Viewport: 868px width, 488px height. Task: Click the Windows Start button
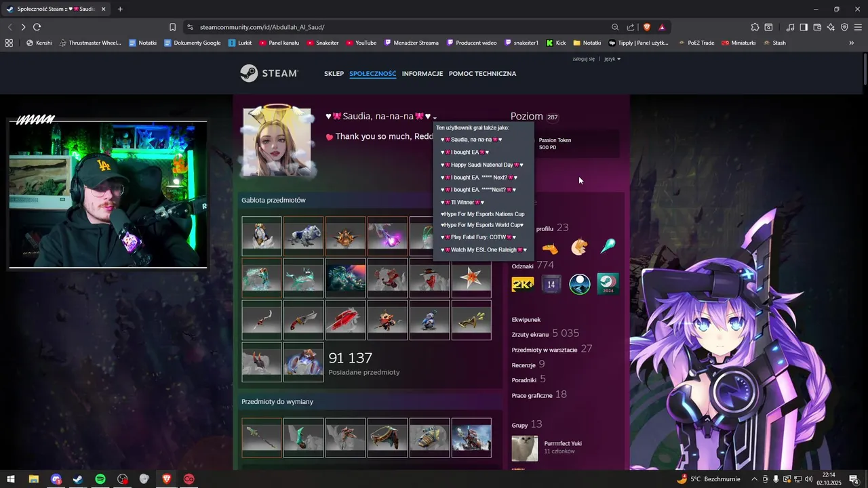point(11,479)
